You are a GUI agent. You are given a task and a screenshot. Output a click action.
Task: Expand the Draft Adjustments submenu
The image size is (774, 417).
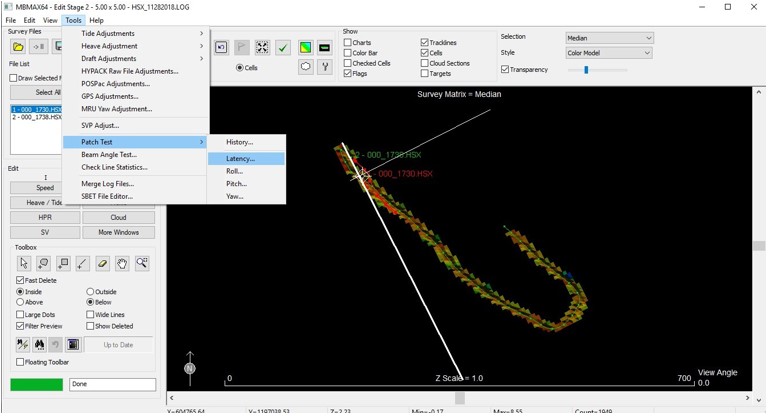(136, 58)
